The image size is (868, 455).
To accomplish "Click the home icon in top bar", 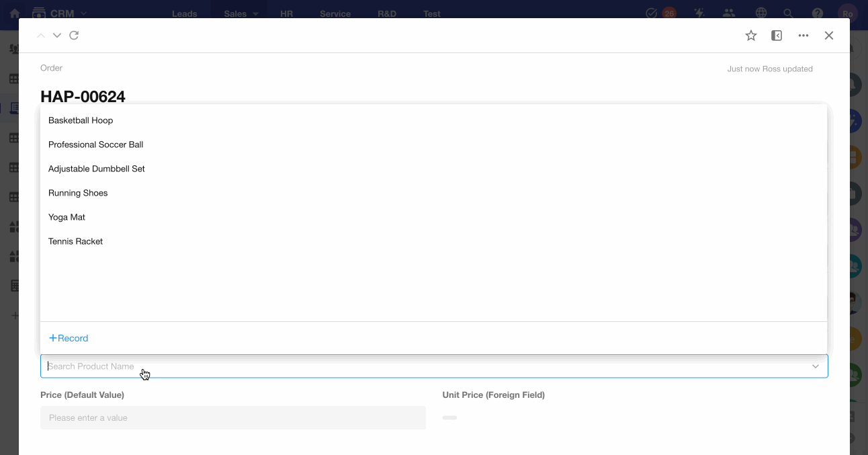I will (x=15, y=13).
